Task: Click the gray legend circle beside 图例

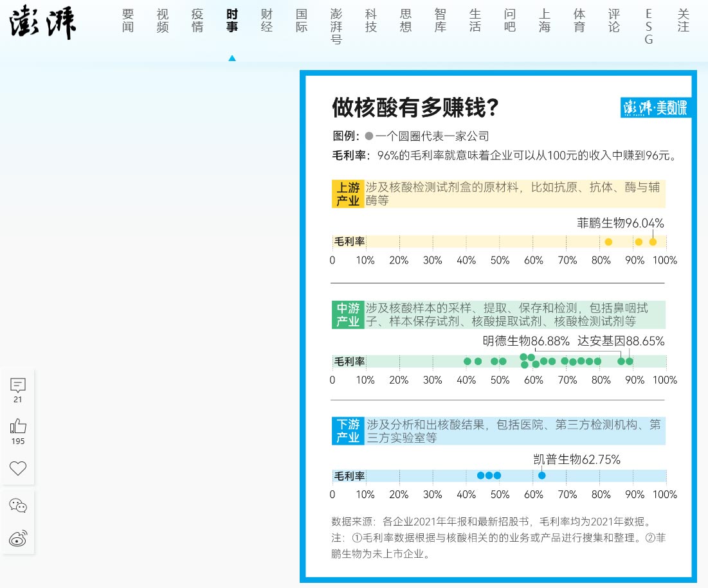Action: click(369, 136)
